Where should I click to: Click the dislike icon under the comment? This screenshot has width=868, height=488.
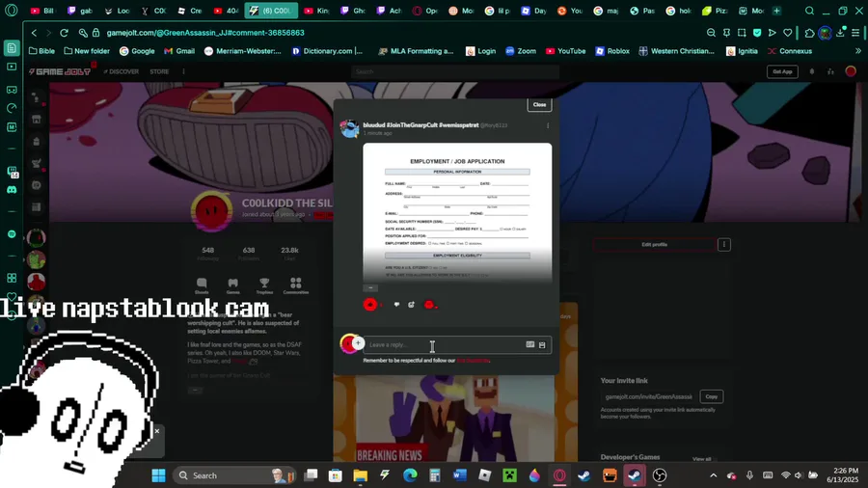coord(396,305)
